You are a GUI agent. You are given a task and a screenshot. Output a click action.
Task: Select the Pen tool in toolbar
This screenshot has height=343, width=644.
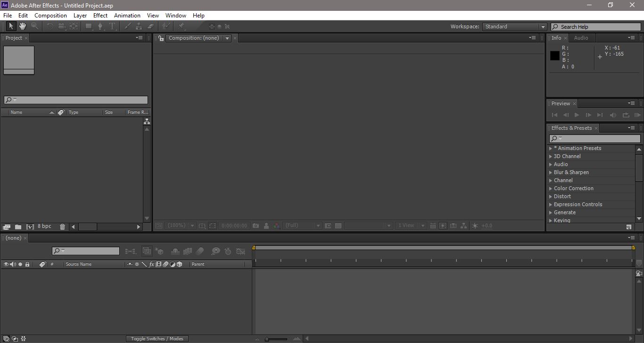[x=100, y=26]
